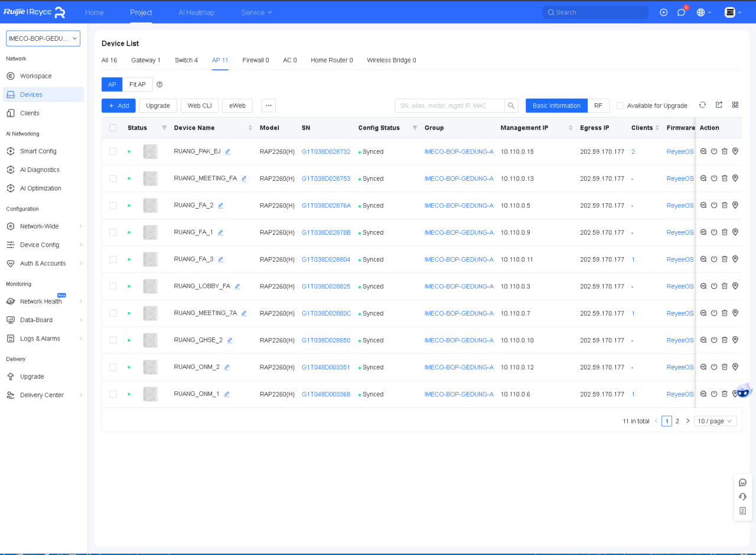
Task: Open the 10 / page size dropdown
Action: tap(715, 421)
